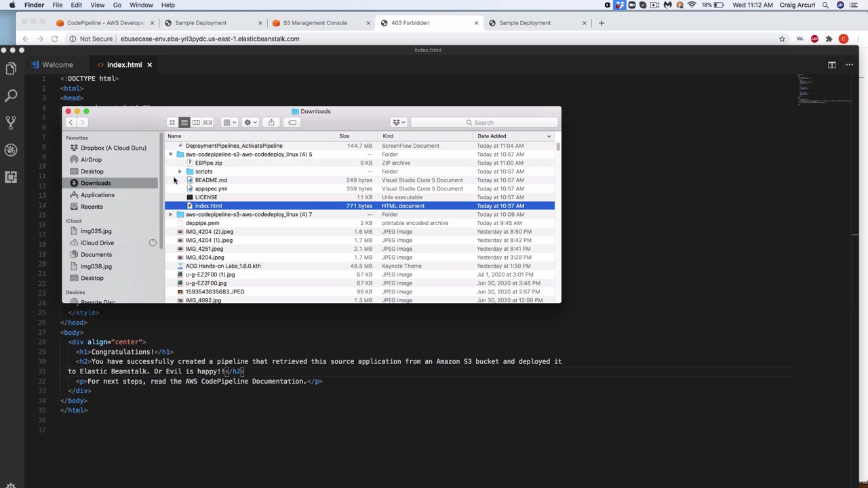The image size is (868, 488).
Task: Click Malwarebytes icon in menu bar
Action: [x=668, y=5]
